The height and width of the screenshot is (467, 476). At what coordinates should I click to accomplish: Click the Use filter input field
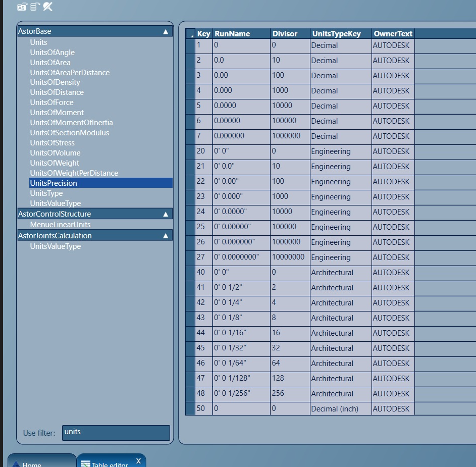pyautogui.click(x=116, y=432)
